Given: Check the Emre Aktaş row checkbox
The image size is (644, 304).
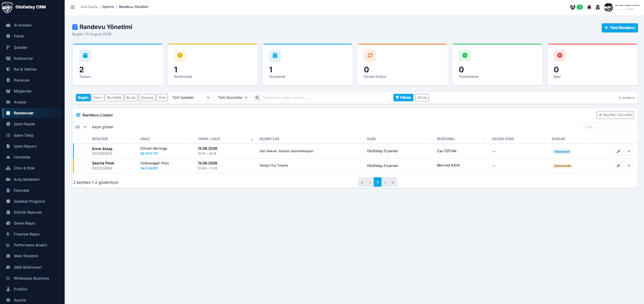Looking at the screenshot, I should click(x=79, y=151).
